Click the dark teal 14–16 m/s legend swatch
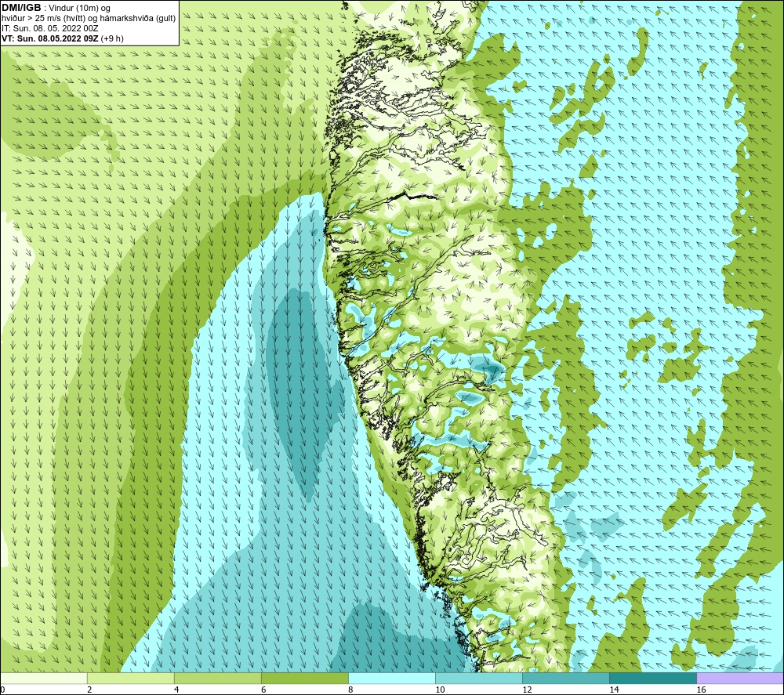The width and height of the screenshot is (784, 695). 652,678
